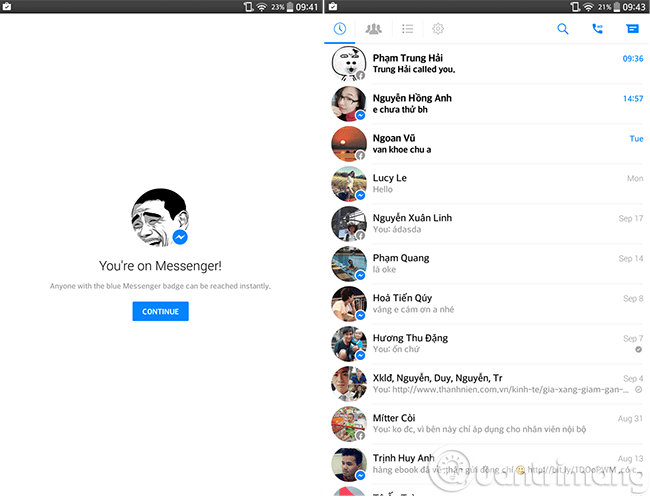Tap the Messenger badge on welcome avatar

(x=180, y=237)
